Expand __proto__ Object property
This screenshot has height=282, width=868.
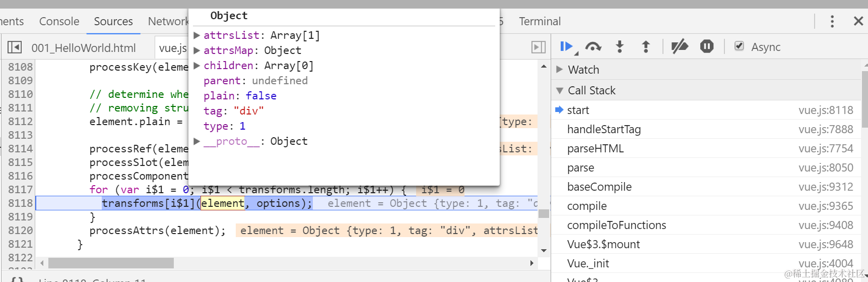click(197, 141)
